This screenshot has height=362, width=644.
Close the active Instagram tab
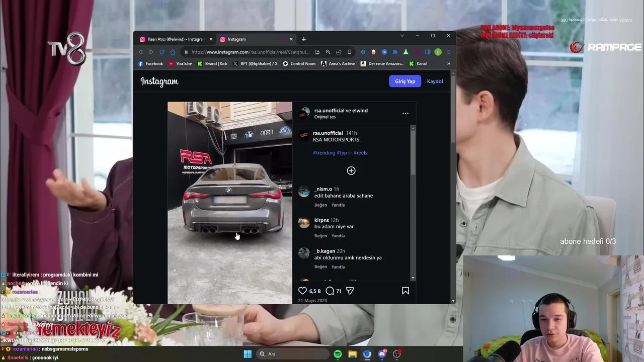pos(291,39)
